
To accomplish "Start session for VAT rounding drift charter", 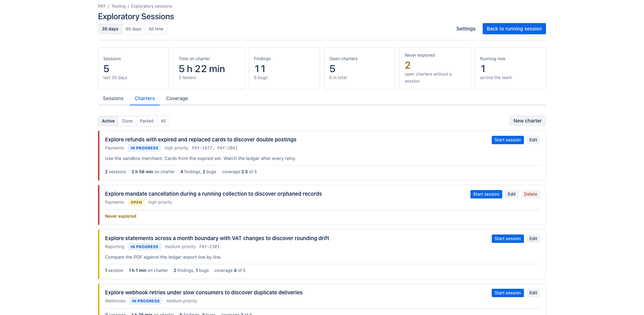I will (x=507, y=239).
